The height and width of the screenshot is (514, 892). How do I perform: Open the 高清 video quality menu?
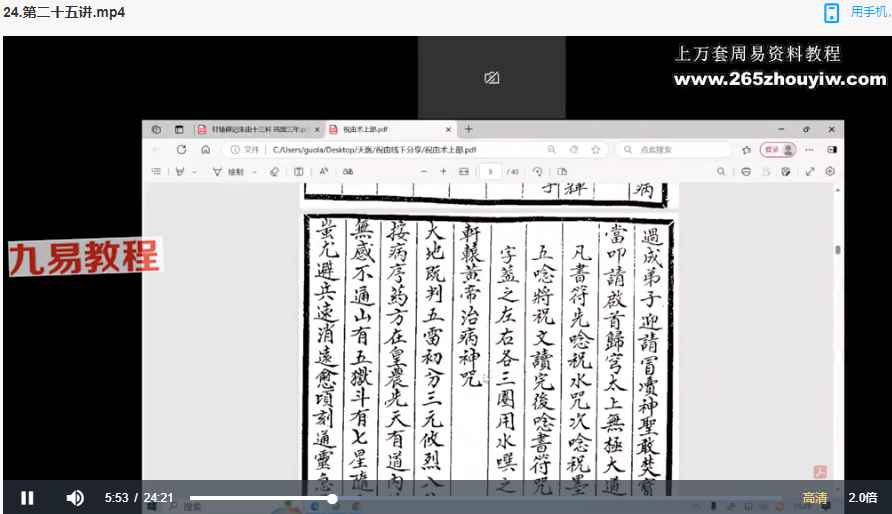pyautogui.click(x=814, y=498)
